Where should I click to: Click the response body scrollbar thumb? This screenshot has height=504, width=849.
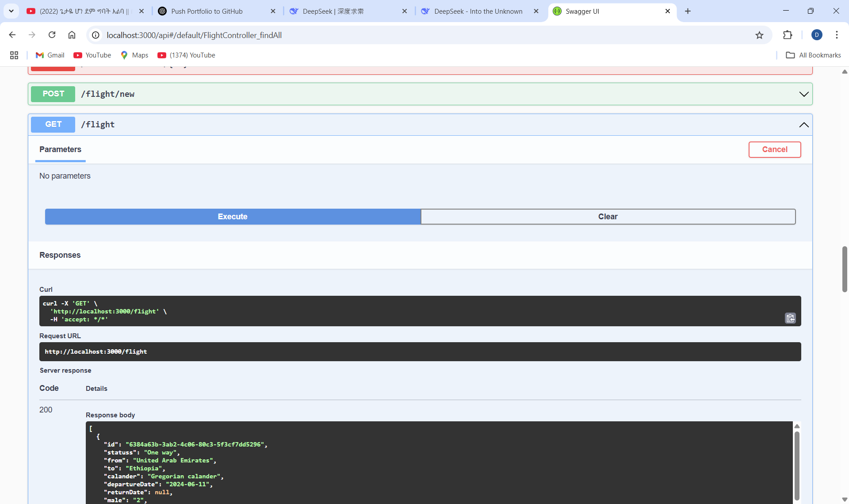(797, 465)
